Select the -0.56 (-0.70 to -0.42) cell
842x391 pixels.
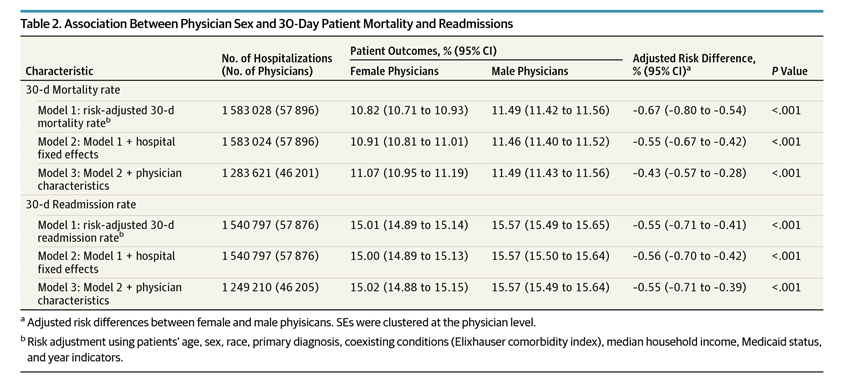pos(689,256)
